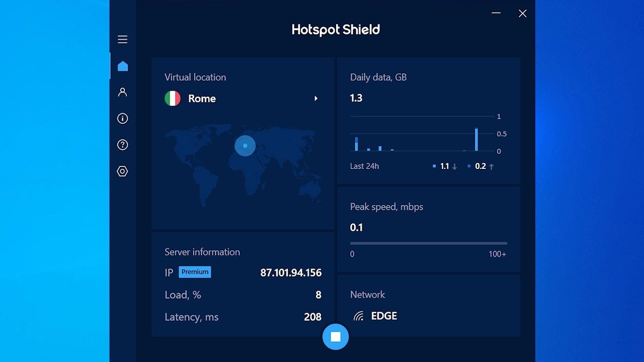
Task: Go to the Home view icon
Action: tap(122, 66)
